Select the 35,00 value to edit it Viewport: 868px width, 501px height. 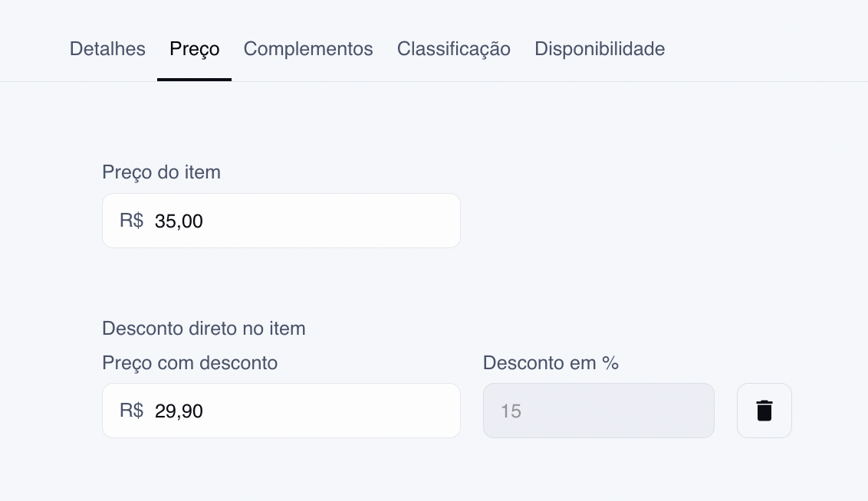pos(179,221)
